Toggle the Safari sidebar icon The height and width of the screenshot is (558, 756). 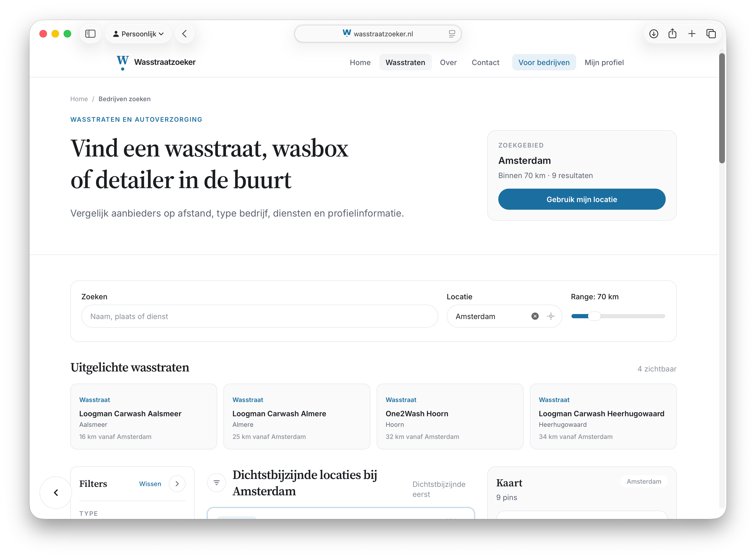point(90,34)
